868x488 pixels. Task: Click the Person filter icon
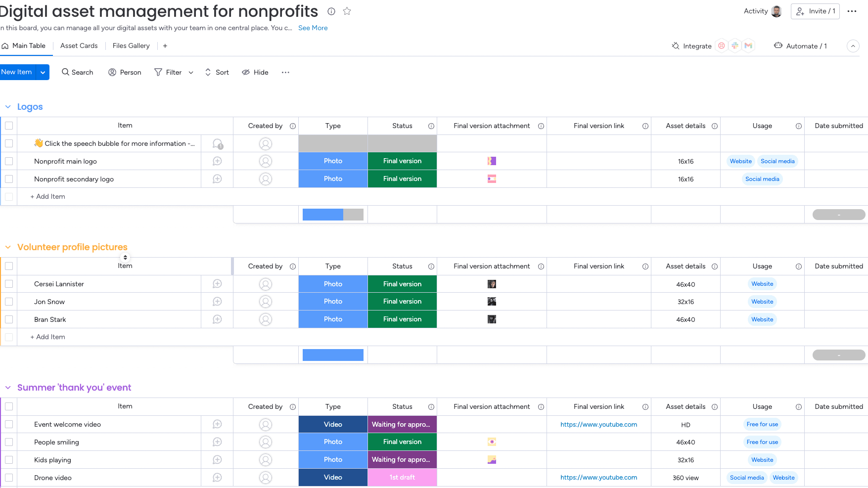tap(125, 72)
